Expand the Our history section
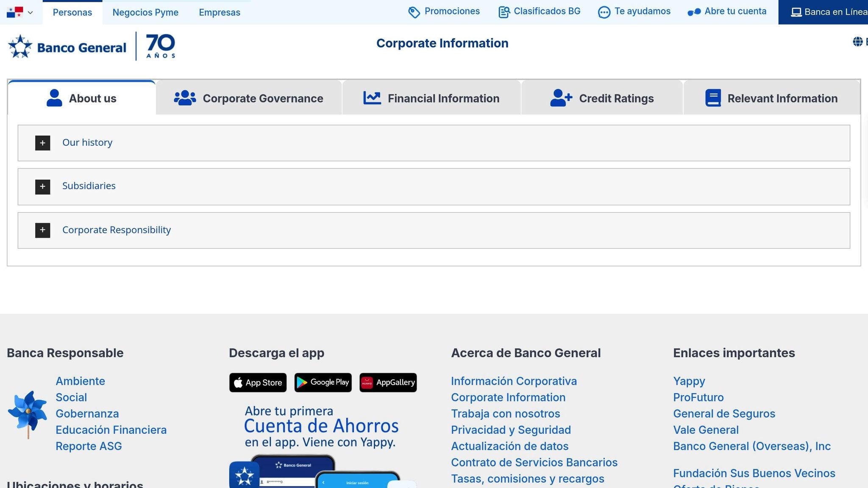 42,143
